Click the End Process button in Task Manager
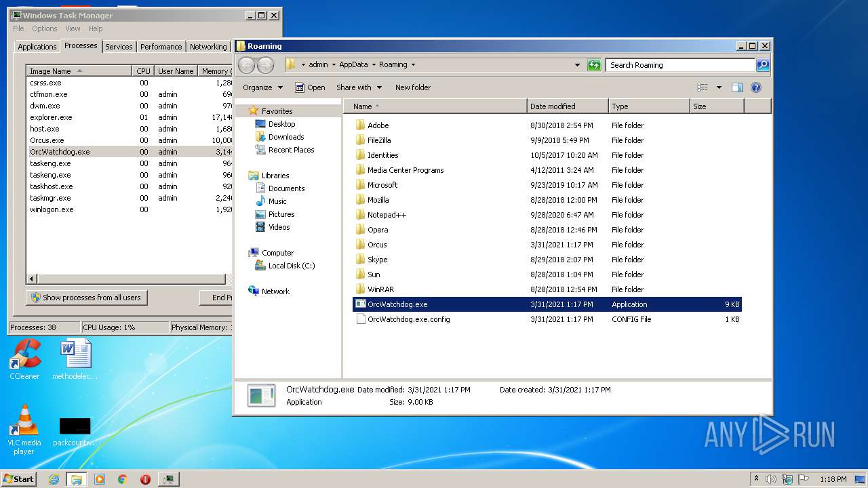Screen dimensions: 868x488 [217, 298]
